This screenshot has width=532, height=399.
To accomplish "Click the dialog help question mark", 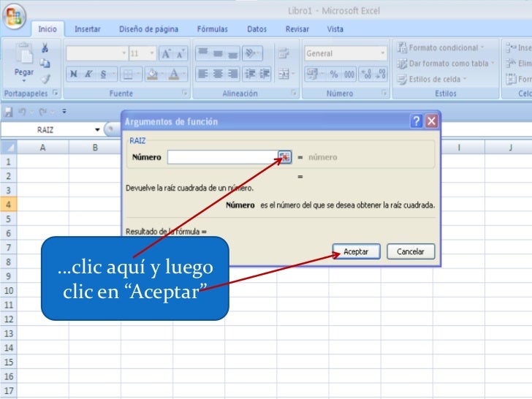I will click(x=417, y=121).
